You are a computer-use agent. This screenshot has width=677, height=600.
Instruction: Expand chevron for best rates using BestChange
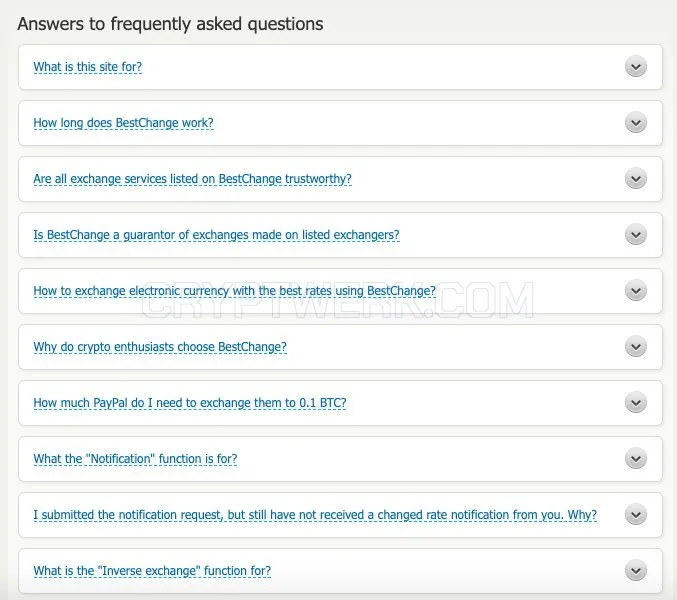[x=636, y=291]
